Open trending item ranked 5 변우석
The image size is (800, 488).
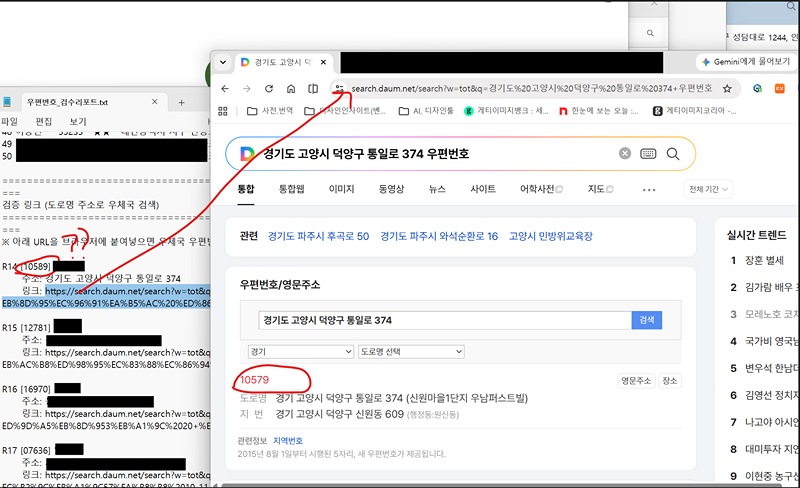(x=771, y=368)
